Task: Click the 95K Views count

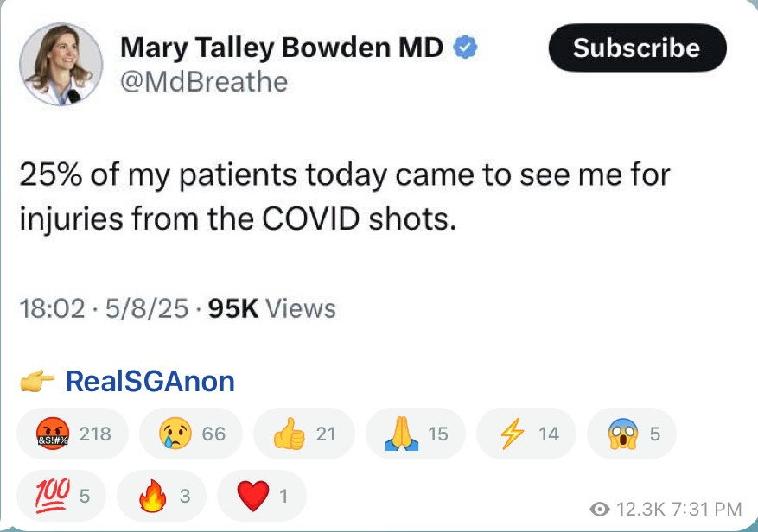Action: 272,308
